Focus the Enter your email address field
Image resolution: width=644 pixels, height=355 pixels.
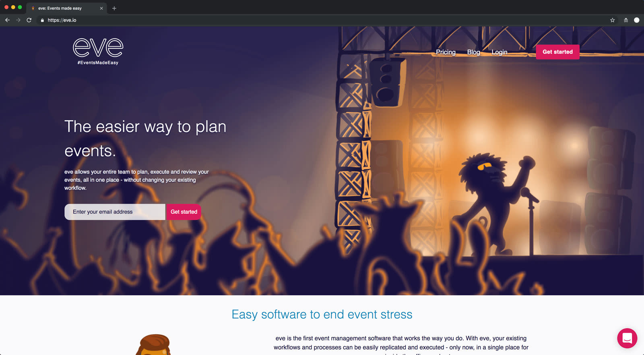tap(115, 212)
